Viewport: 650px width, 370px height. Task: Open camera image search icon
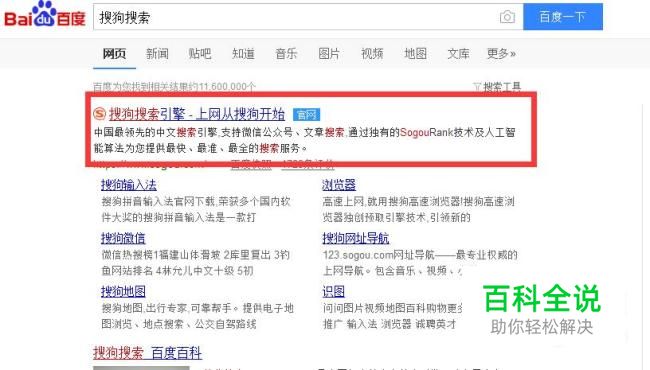pyautogui.click(x=507, y=17)
